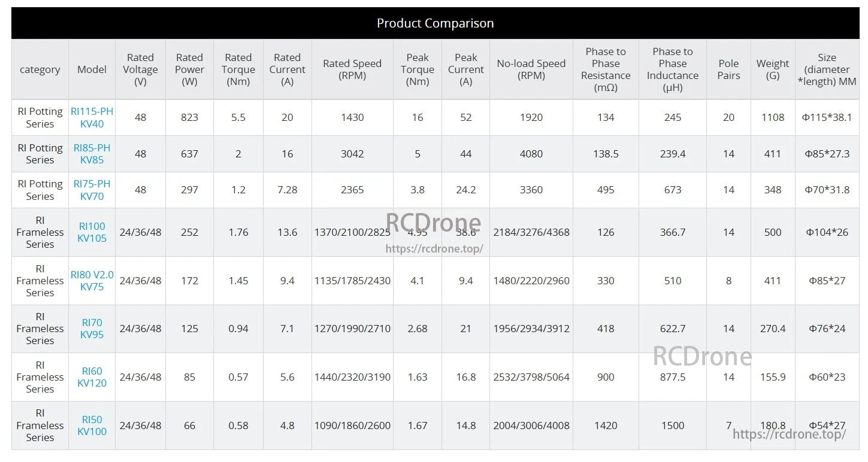Click the Product Comparison title bar
The image size is (868, 462).
pyautogui.click(x=435, y=23)
